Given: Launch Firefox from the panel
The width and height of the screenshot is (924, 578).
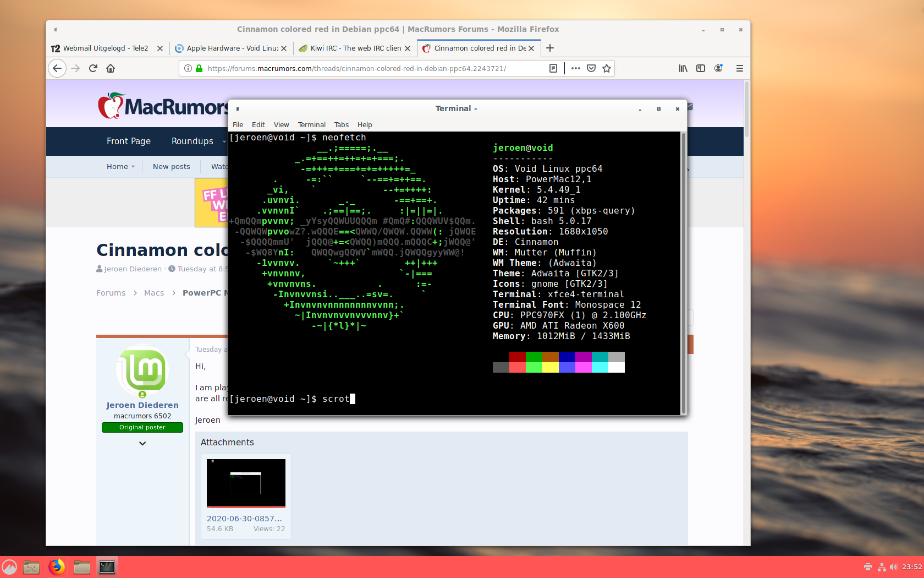Looking at the screenshot, I should (x=56, y=567).
